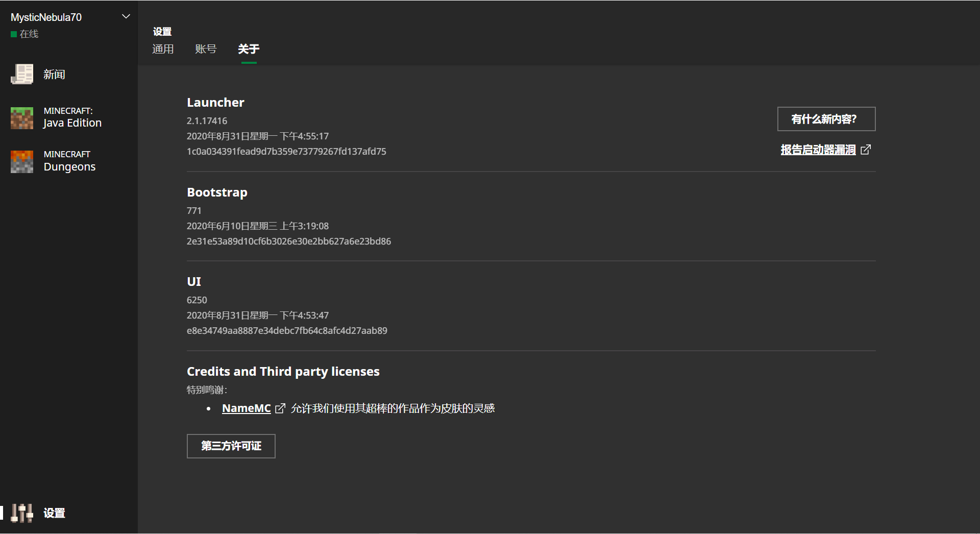Select the Java Edition grass block icon
980x534 pixels.
click(22, 118)
